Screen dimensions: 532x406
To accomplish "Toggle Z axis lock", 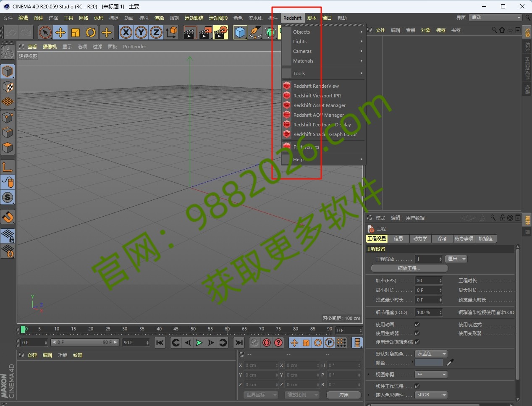I will [156, 32].
